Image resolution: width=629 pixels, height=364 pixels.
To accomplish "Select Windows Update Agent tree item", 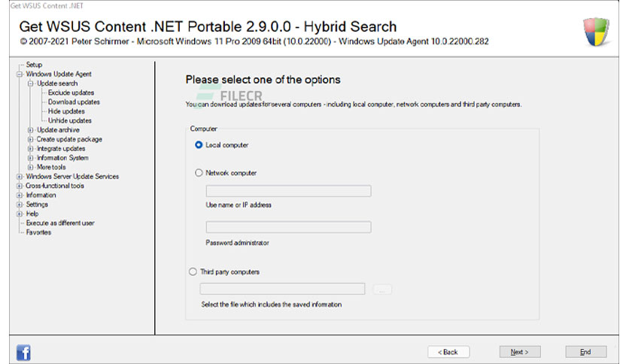I will pos(59,74).
